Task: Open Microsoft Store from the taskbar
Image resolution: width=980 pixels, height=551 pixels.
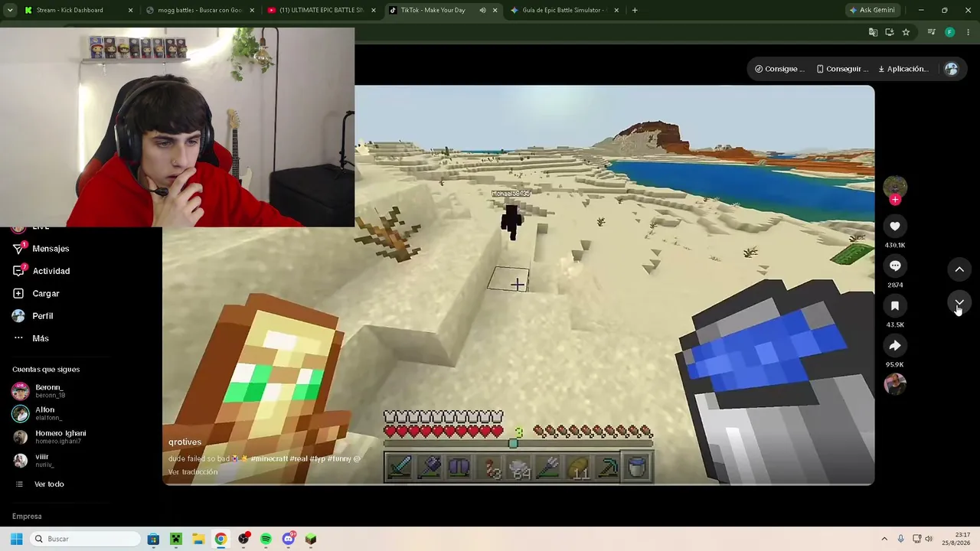Action: (x=153, y=539)
